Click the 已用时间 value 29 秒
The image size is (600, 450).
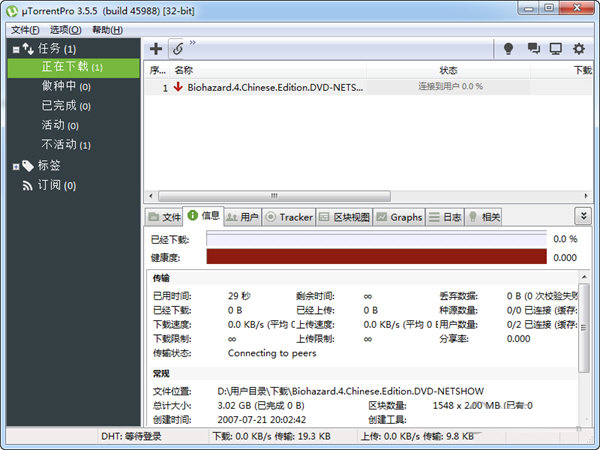tap(239, 296)
